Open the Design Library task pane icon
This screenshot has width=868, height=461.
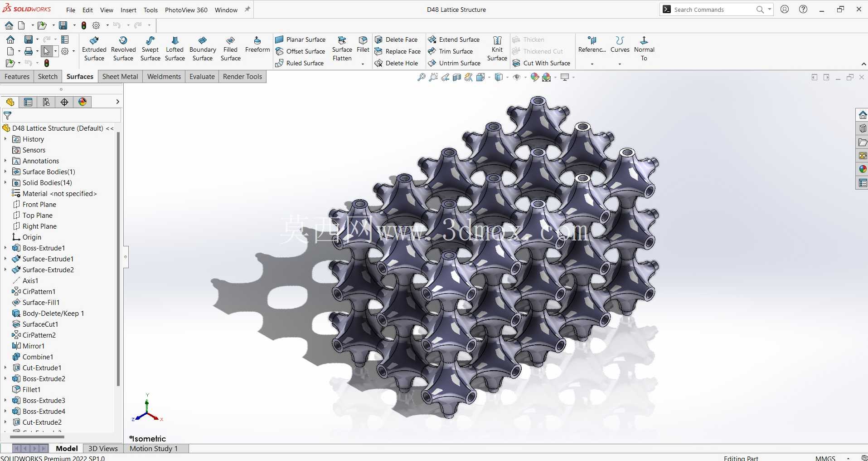(863, 128)
